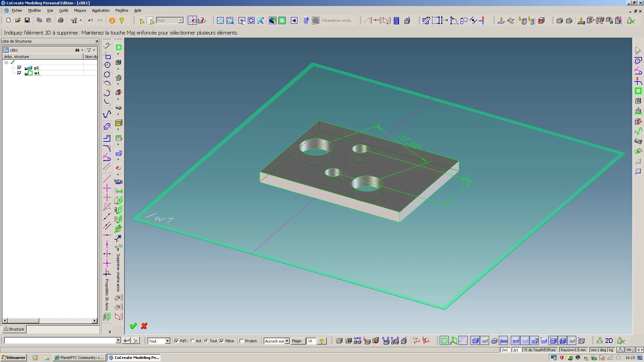Click the Print icon in toolbar
Image resolution: width=644 pixels, height=362 pixels.
click(x=61, y=20)
